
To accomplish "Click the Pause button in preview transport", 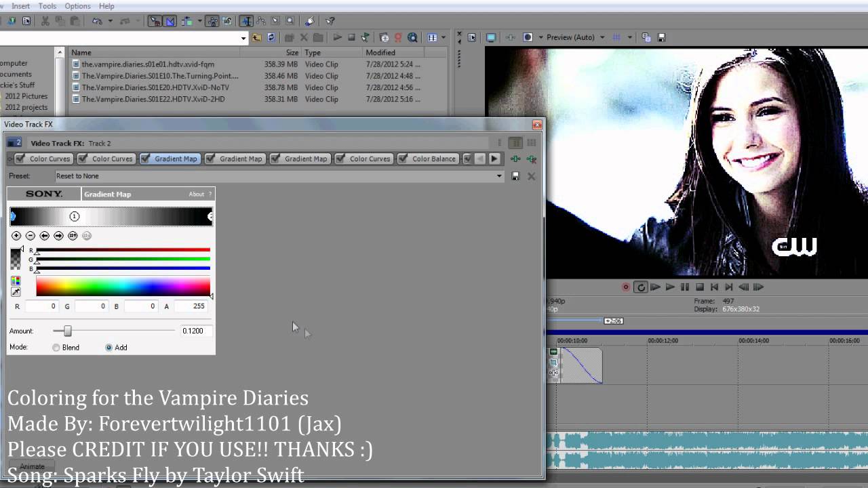I will click(685, 287).
